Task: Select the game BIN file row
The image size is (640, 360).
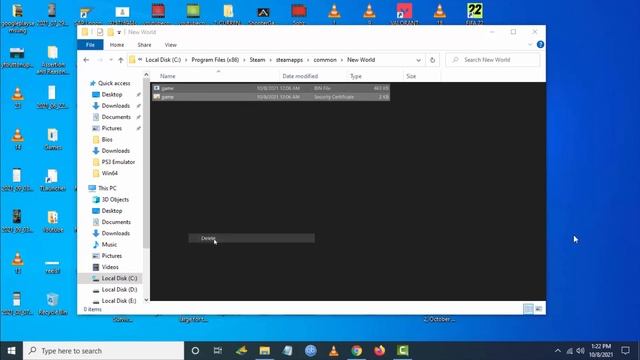Action: pos(271,88)
